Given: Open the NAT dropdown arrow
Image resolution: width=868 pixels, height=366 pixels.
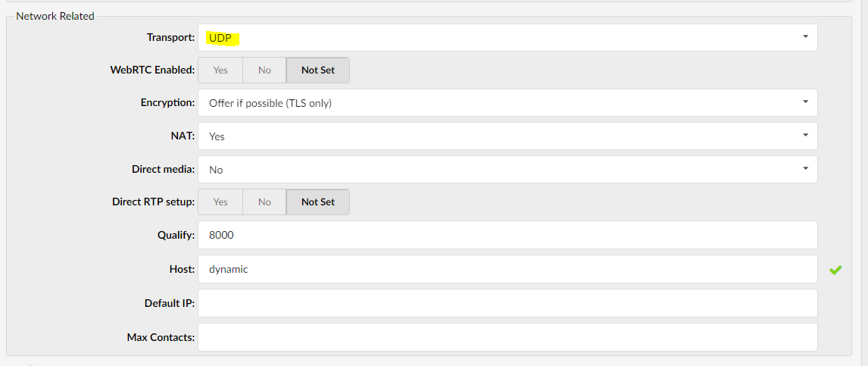Looking at the screenshot, I should [x=805, y=136].
